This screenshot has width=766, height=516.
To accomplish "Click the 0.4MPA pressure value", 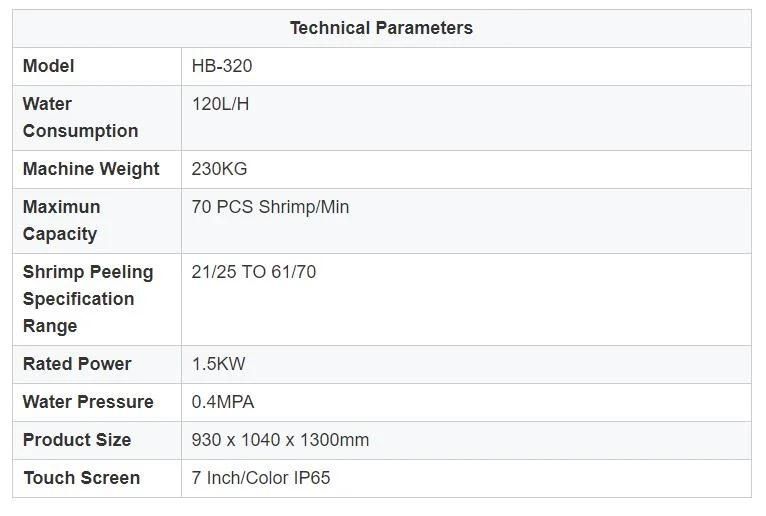I will (223, 402).
